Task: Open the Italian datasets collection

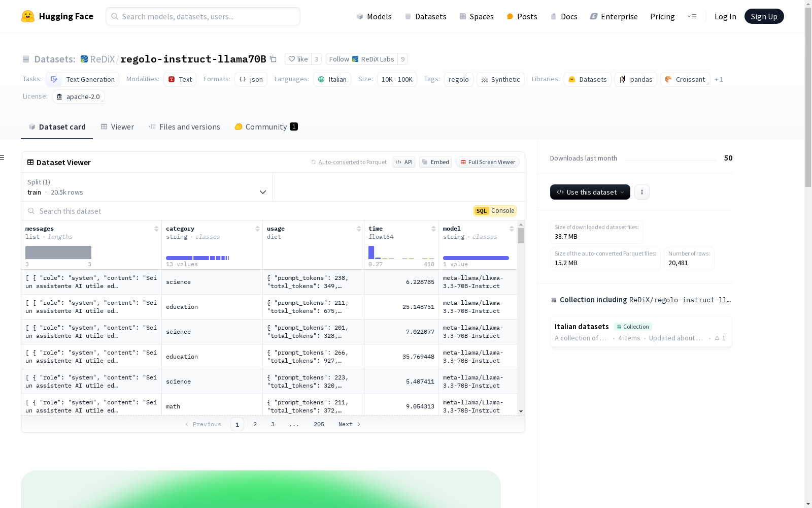Action: point(641,332)
